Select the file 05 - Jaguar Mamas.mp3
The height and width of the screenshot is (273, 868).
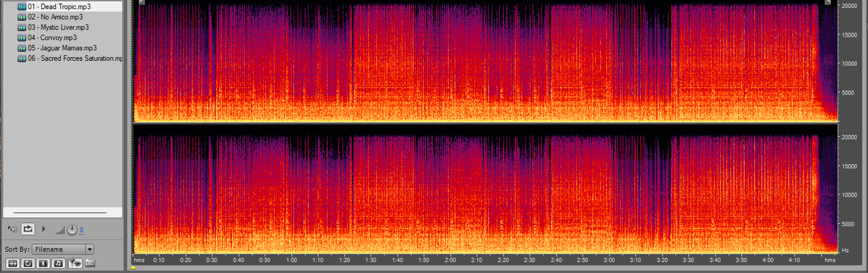62,48
